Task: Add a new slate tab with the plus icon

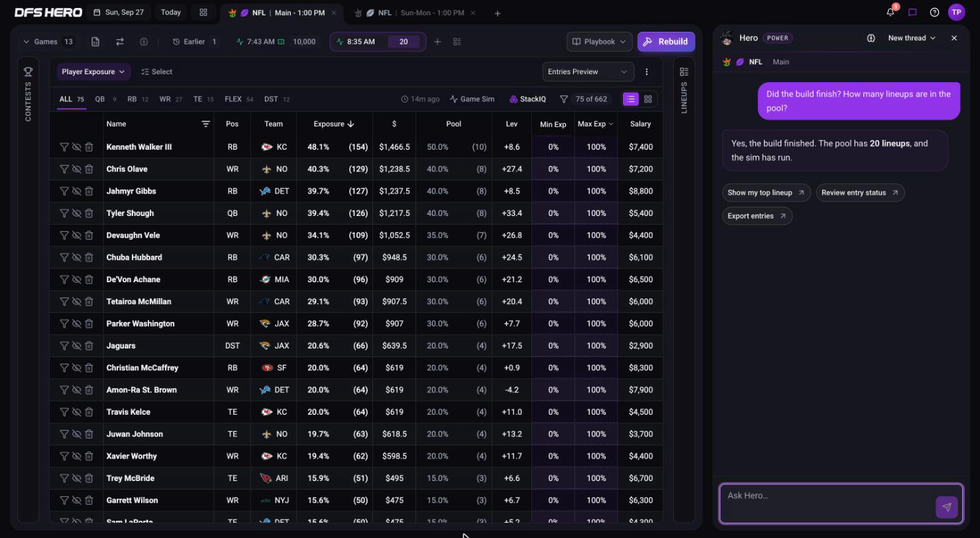Action: coord(498,13)
